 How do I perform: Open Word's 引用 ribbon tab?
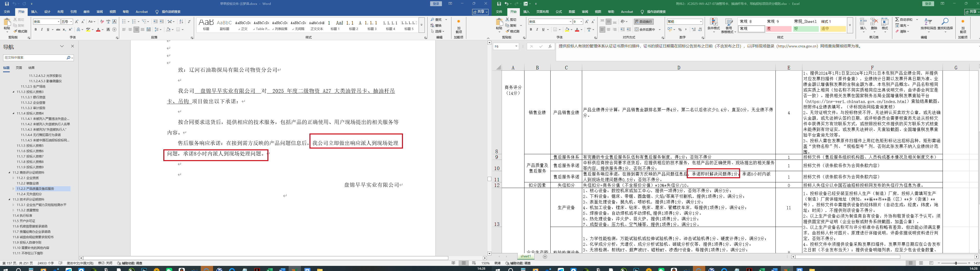(73, 12)
